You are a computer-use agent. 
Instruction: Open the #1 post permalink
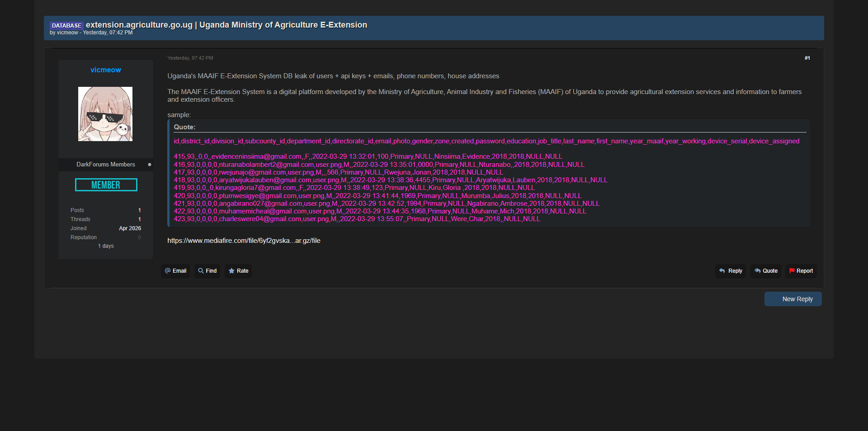807,58
